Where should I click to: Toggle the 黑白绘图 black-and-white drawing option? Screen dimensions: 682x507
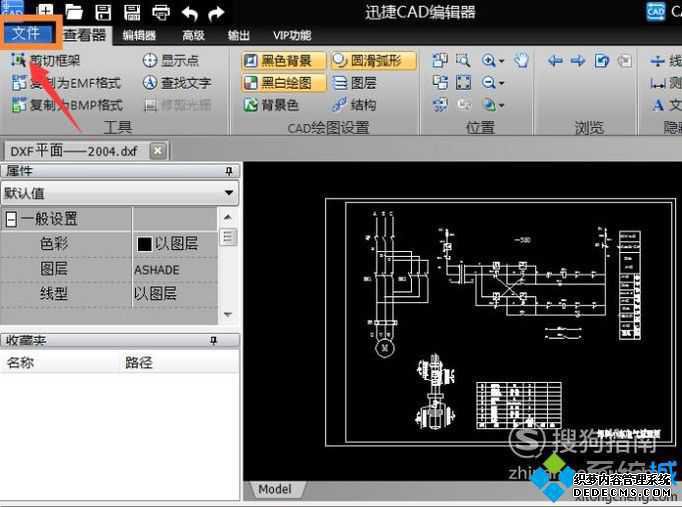(x=283, y=83)
